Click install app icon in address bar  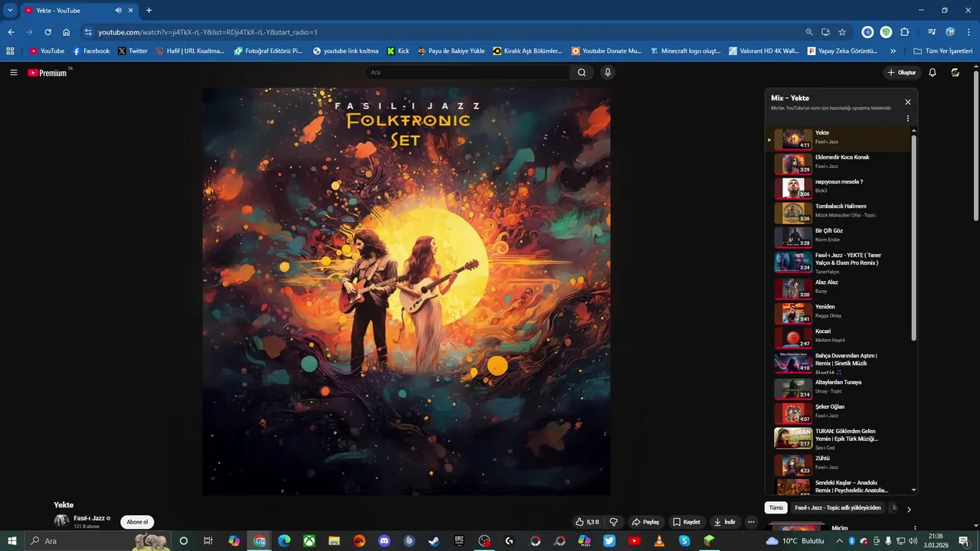point(826,32)
